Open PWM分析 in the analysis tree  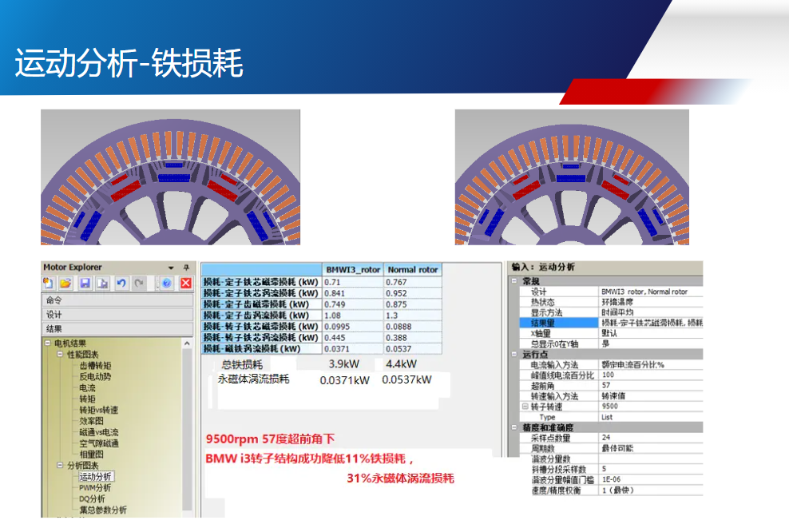click(x=95, y=487)
